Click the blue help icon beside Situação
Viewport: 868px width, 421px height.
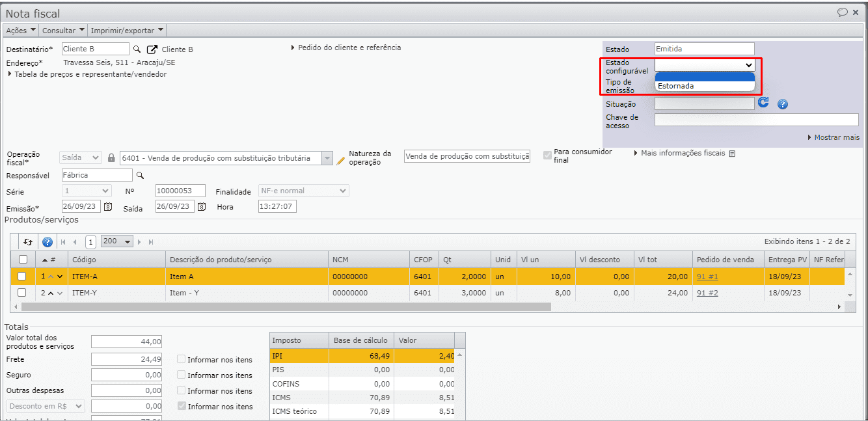pyautogui.click(x=783, y=104)
